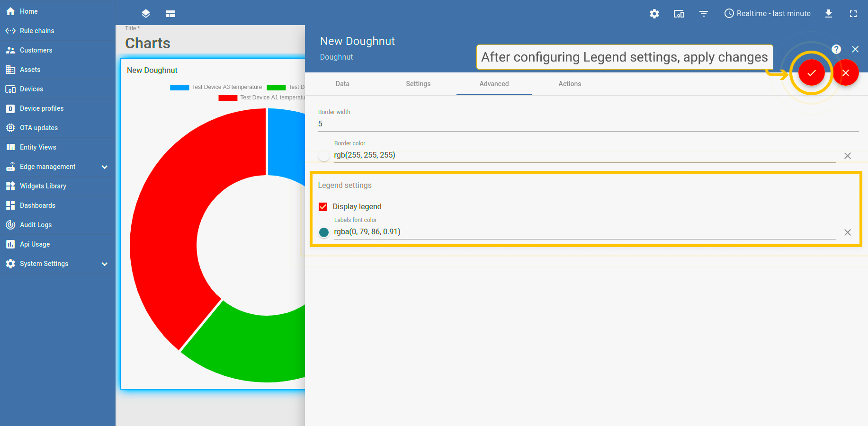This screenshot has height=426, width=868.
Task: Open the Border color white swatch
Action: 324,155
